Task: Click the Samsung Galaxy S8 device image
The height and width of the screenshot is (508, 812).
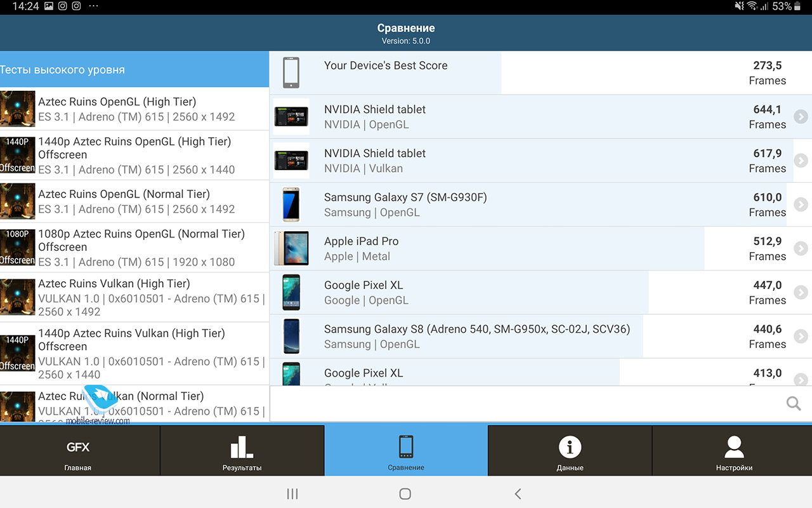Action: (x=291, y=336)
